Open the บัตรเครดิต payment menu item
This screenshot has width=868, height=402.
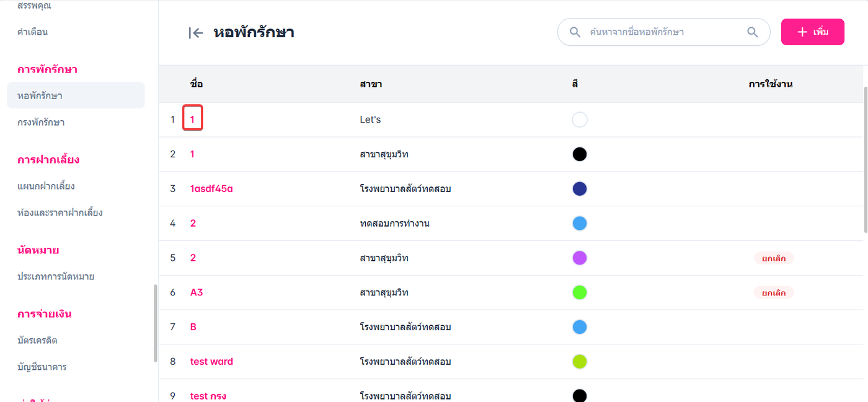[x=37, y=340]
